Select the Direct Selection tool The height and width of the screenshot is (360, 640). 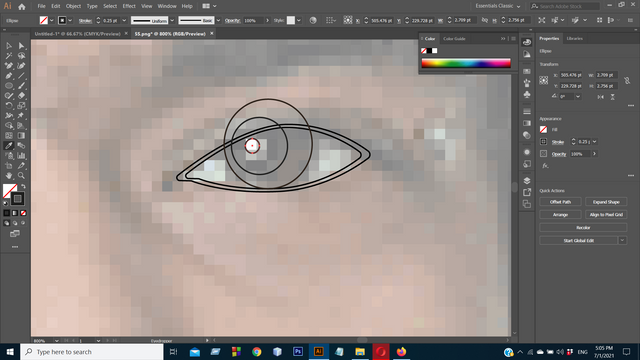tap(21, 46)
